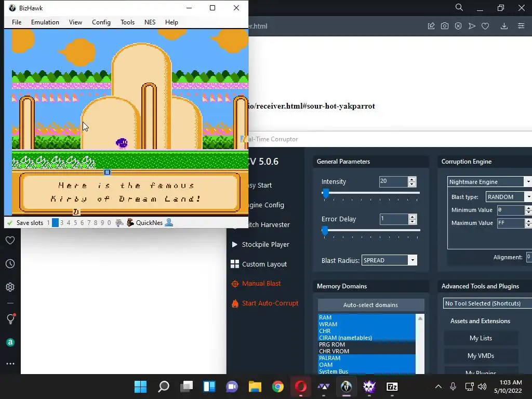
Task: Open the BizHawk Config menu
Action: (101, 22)
